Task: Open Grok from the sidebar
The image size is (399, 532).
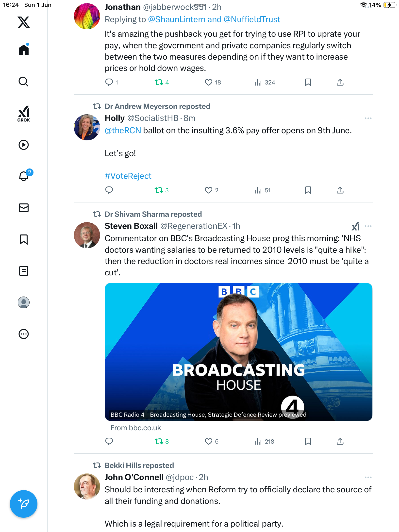Action: point(24,114)
